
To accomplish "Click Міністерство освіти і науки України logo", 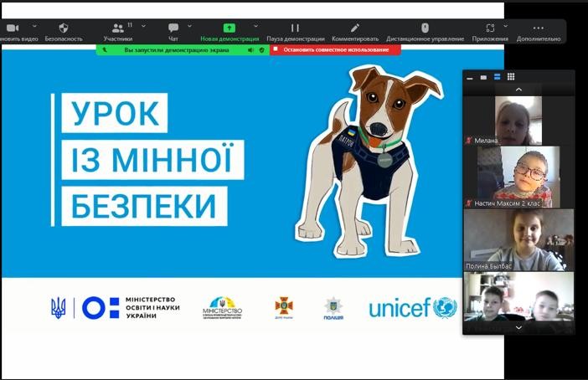I will pos(131,308).
